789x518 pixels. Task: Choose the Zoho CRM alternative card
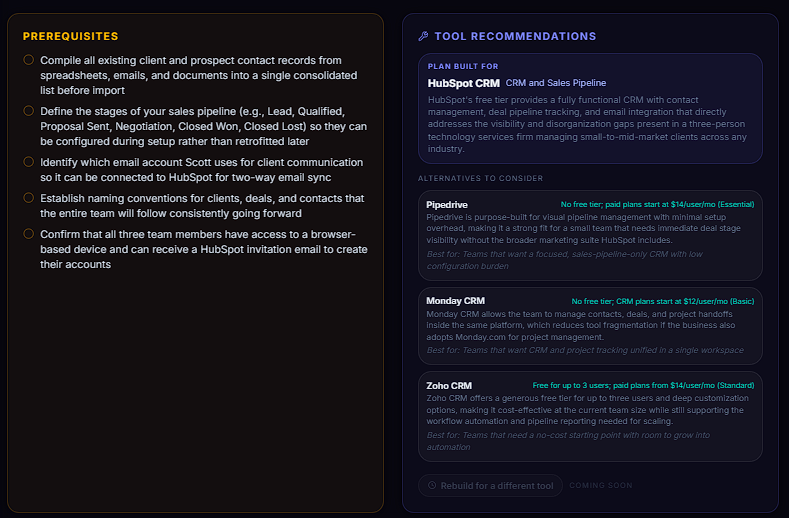coord(590,417)
